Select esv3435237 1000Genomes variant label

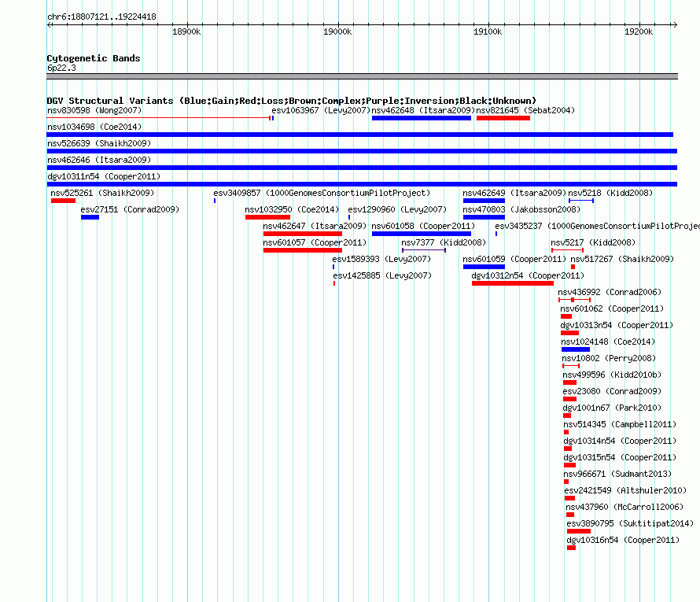click(x=597, y=226)
